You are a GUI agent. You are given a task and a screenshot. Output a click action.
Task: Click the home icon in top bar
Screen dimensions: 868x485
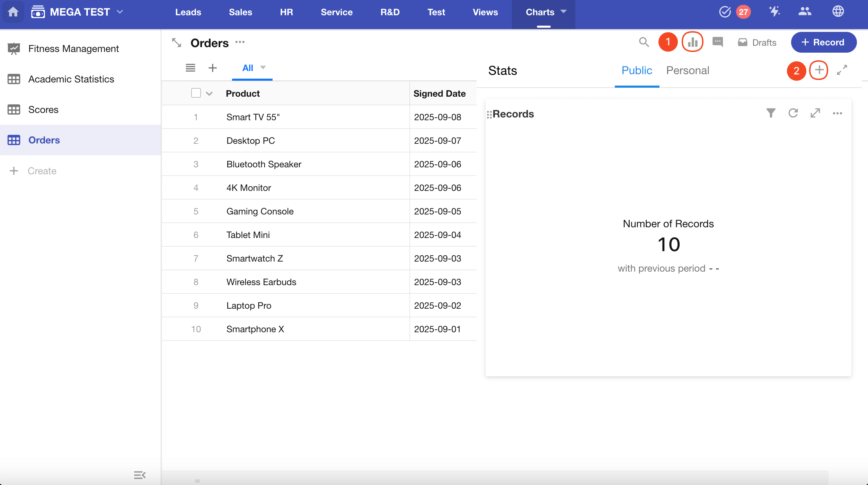pyautogui.click(x=13, y=12)
